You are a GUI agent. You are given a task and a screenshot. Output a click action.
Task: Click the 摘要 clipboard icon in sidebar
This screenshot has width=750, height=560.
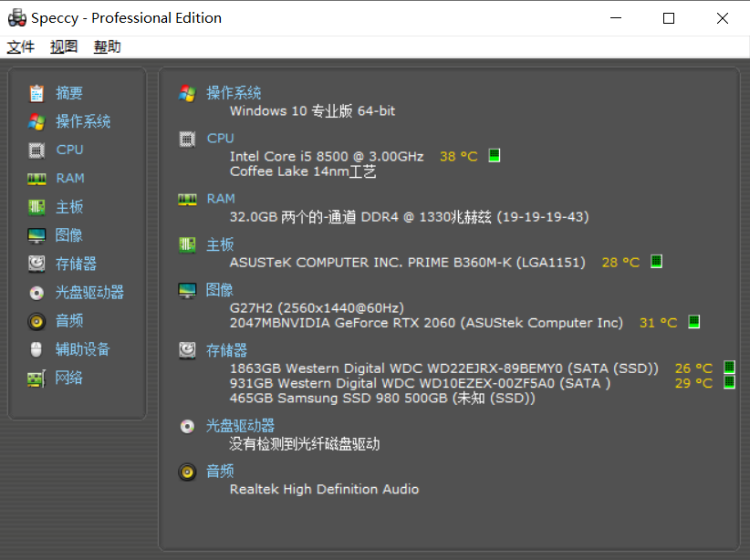point(36,93)
